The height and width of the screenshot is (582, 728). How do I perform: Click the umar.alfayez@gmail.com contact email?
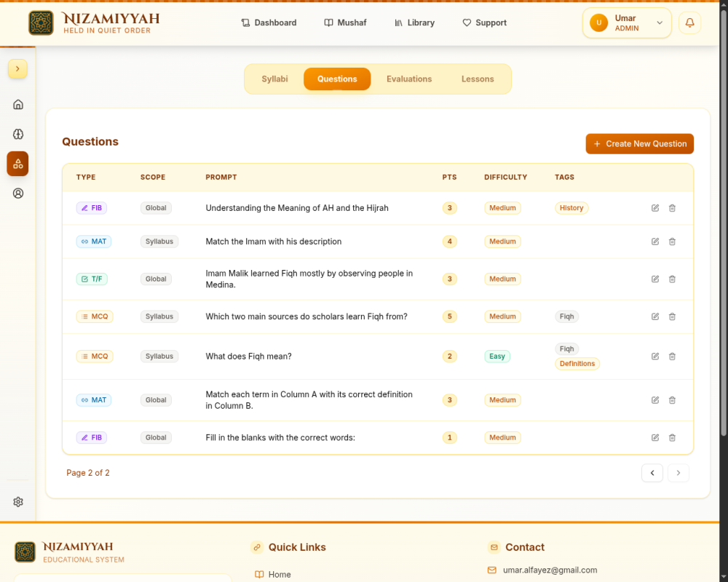(x=550, y=570)
